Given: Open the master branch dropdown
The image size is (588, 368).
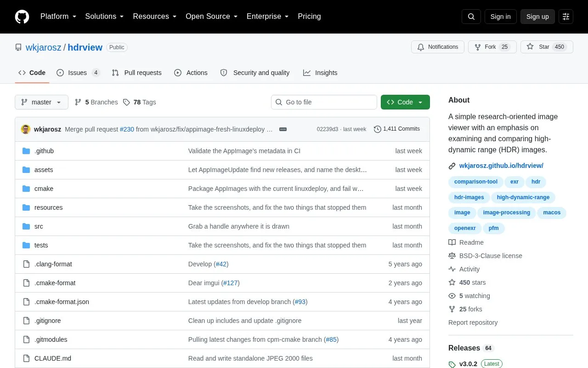Looking at the screenshot, I should [41, 102].
